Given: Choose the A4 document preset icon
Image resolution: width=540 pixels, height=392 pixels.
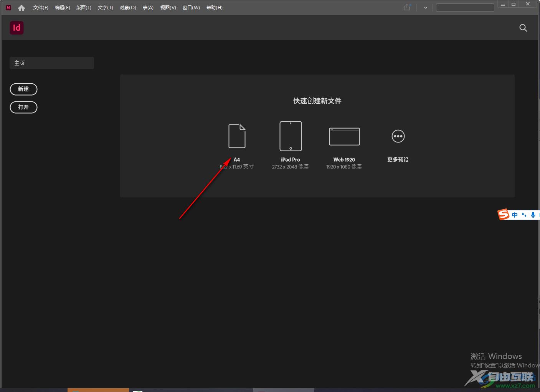Looking at the screenshot, I should click(x=237, y=136).
